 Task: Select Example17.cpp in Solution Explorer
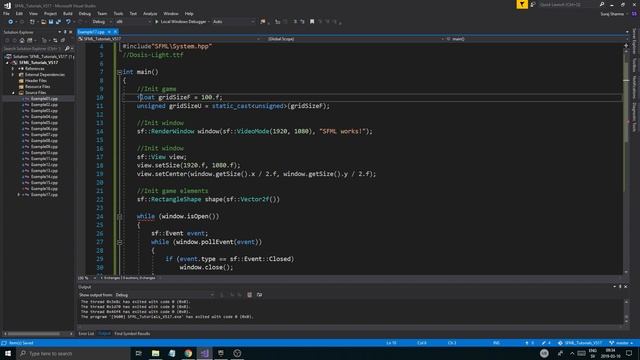[44, 195]
